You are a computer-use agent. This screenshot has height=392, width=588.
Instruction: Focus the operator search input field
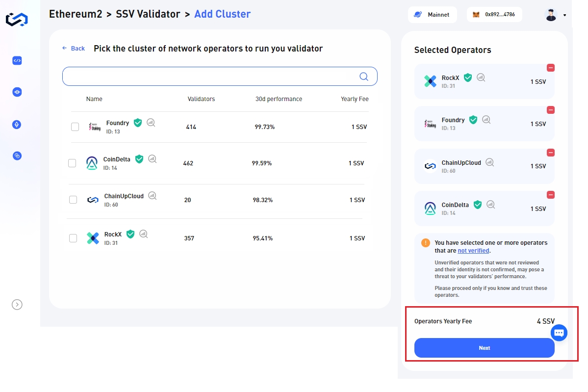pyautogui.click(x=211, y=77)
